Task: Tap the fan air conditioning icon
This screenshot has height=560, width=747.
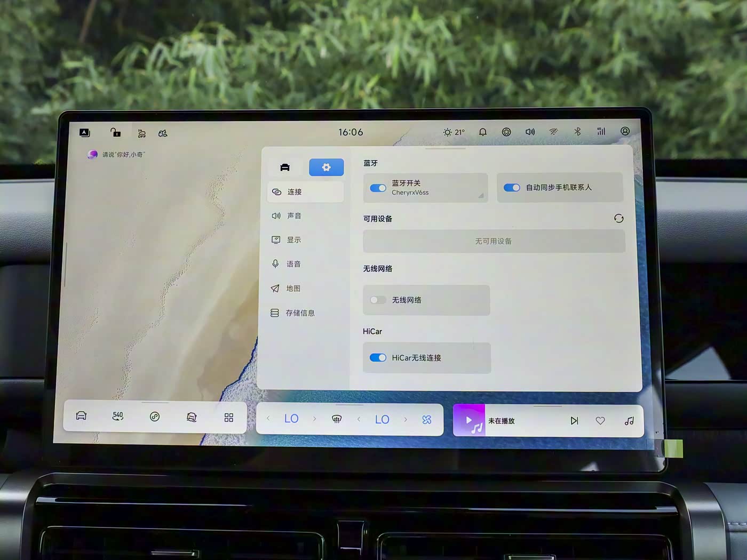Action: pyautogui.click(x=427, y=420)
